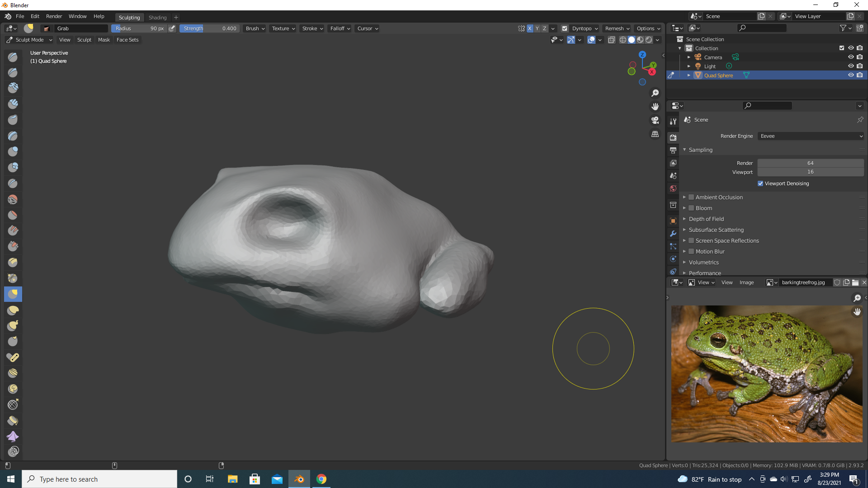This screenshot has width=868, height=488.
Task: Toggle camera view icon in viewport
Action: (x=655, y=120)
